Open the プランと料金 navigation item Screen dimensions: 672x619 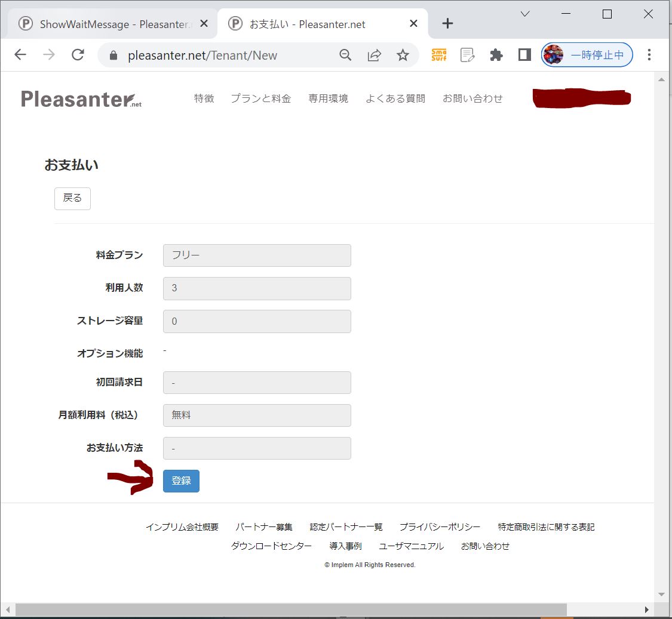tap(261, 98)
